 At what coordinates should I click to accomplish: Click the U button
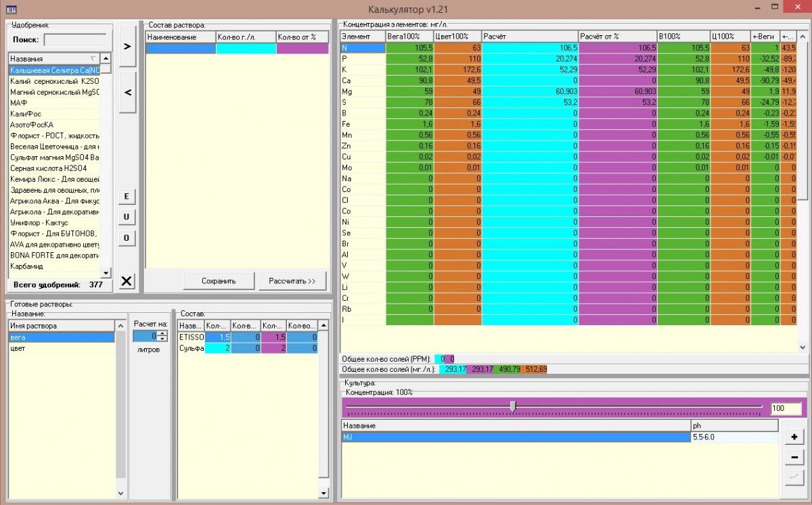127,217
